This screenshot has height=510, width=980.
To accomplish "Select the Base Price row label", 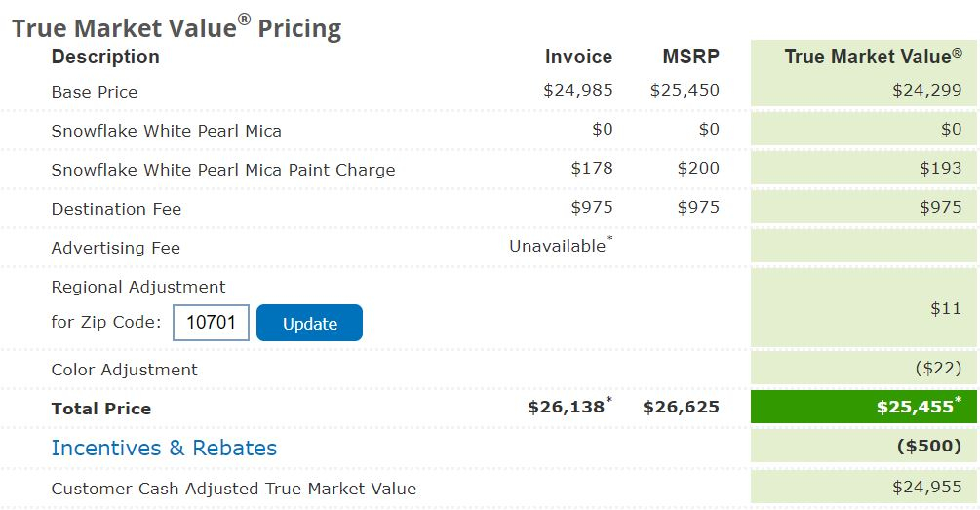I will 95,92.
